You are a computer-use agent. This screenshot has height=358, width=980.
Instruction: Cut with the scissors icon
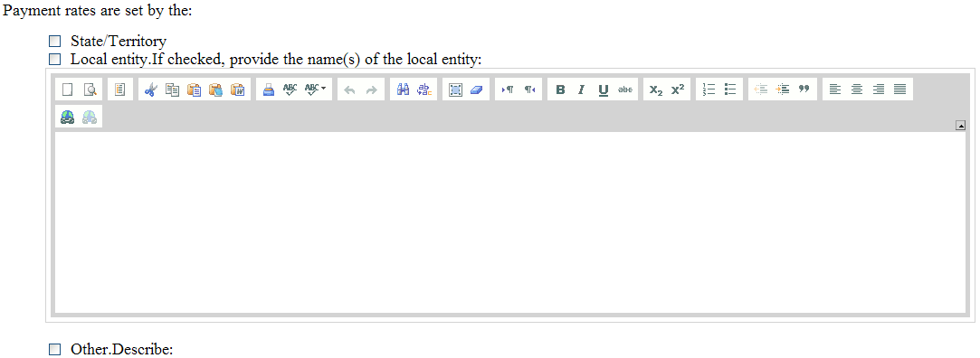point(150,89)
